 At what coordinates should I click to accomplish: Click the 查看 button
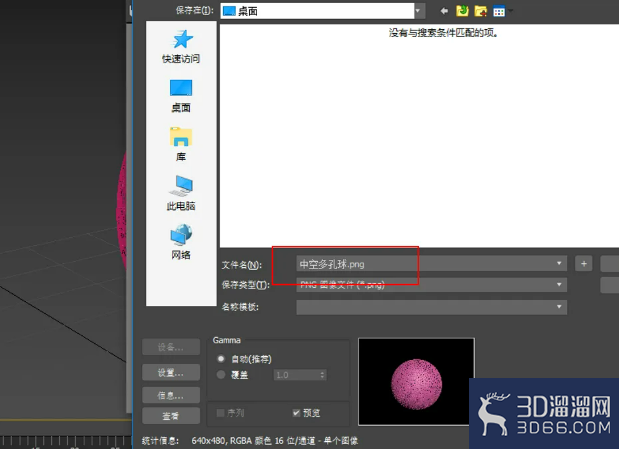(171, 415)
